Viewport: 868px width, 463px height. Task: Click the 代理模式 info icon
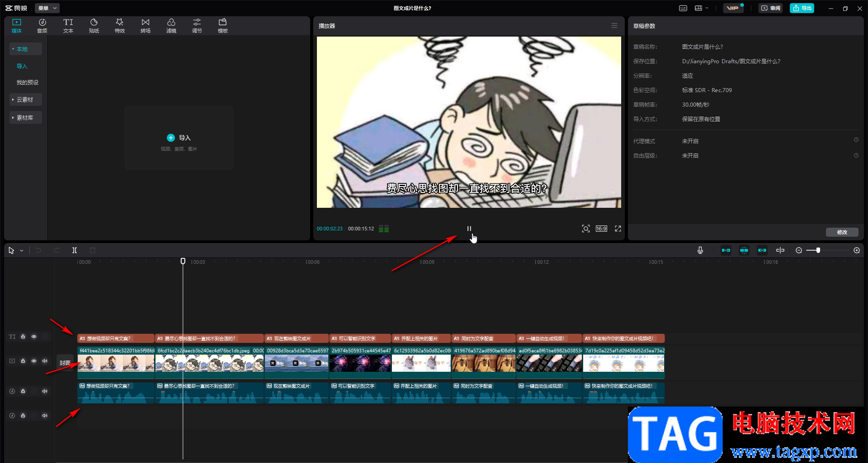tap(856, 140)
